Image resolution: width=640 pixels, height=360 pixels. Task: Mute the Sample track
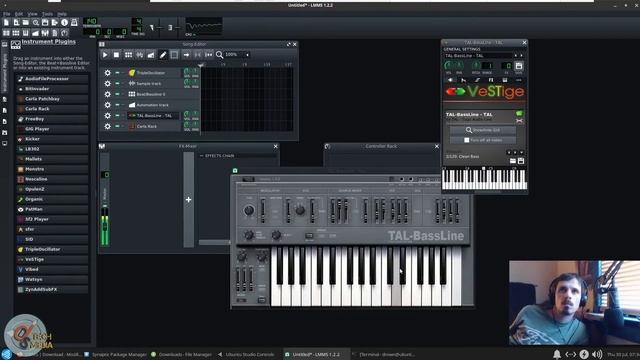coord(118,83)
